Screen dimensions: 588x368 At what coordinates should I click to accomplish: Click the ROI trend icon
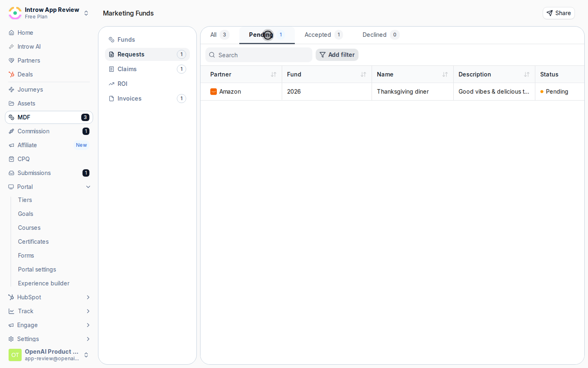click(111, 84)
